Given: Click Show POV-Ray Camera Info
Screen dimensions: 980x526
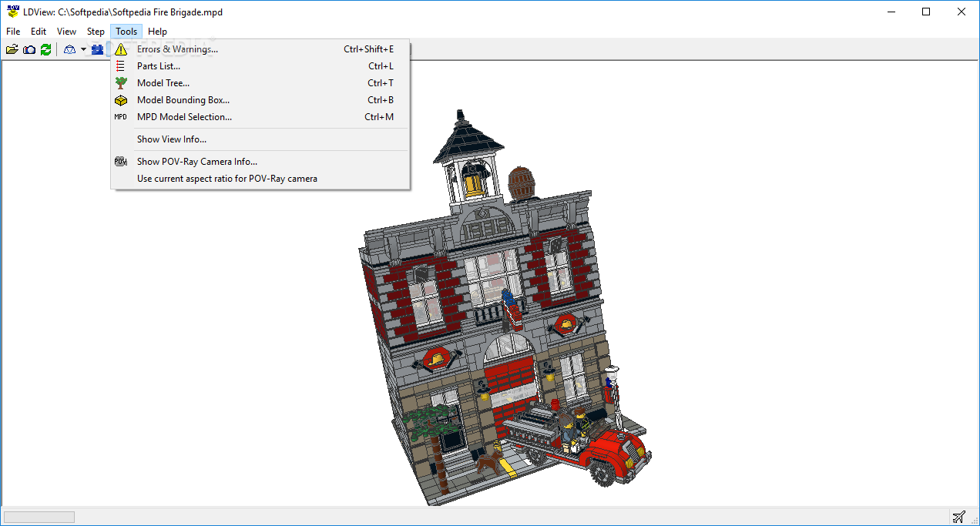Looking at the screenshot, I should point(260,162).
